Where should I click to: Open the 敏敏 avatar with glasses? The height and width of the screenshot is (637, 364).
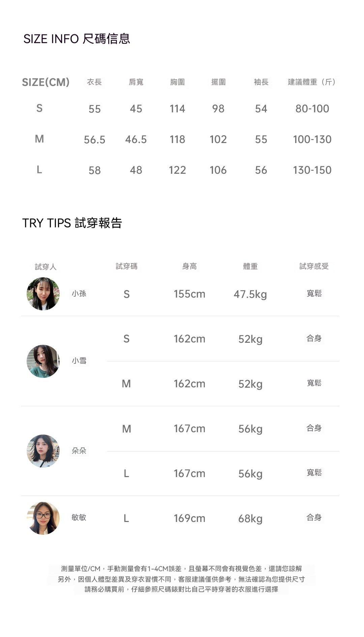pos(43,518)
